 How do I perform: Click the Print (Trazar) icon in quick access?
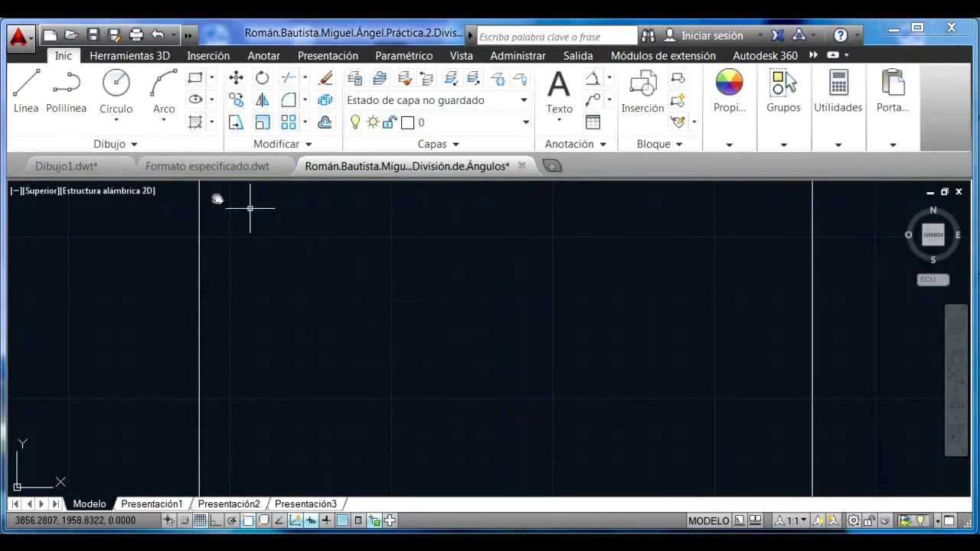click(136, 34)
